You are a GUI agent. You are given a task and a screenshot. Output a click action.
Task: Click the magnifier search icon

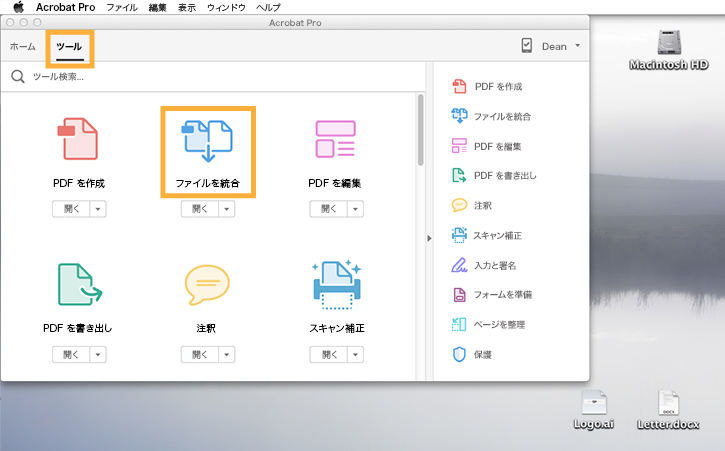[18, 76]
